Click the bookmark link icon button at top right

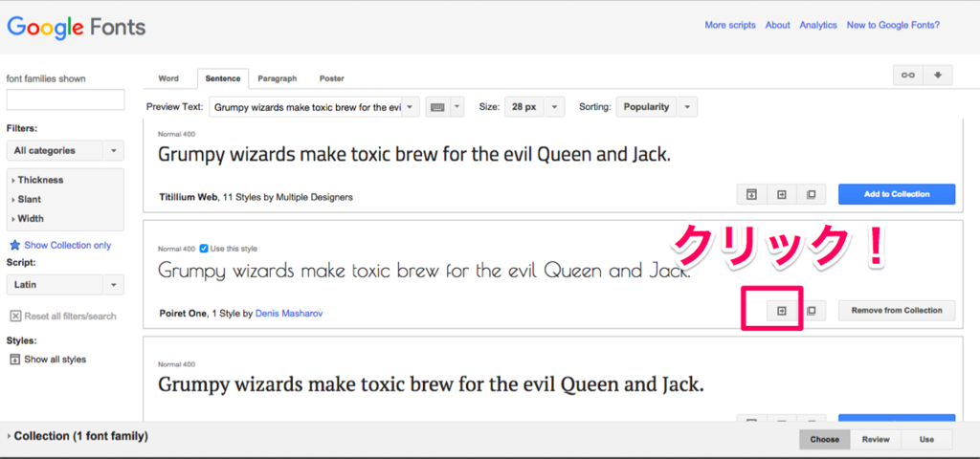tap(908, 75)
